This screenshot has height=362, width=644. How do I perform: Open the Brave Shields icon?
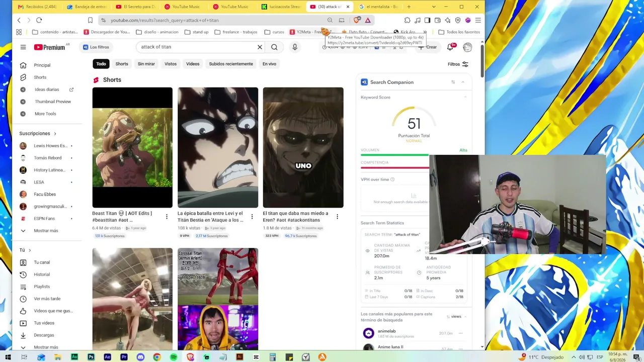357,20
